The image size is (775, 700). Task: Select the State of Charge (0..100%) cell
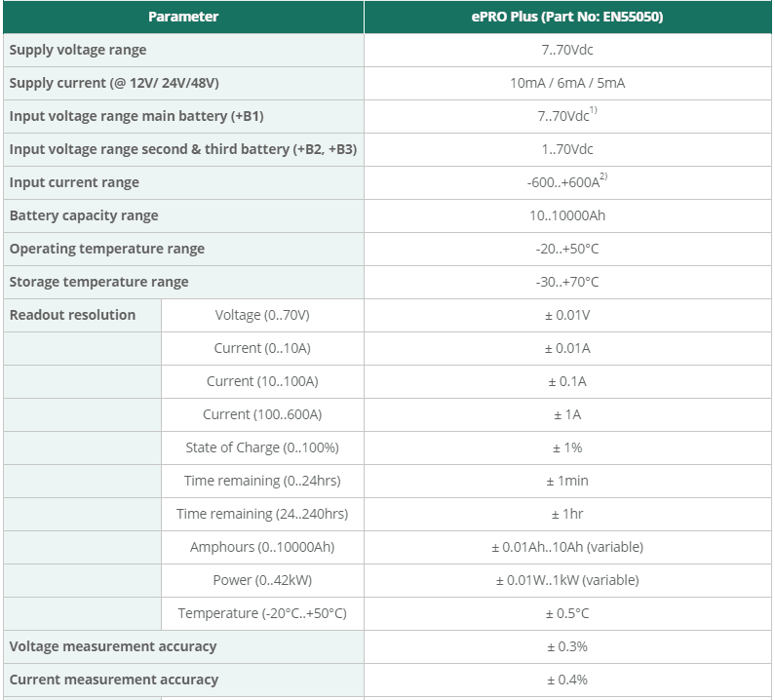click(262, 447)
